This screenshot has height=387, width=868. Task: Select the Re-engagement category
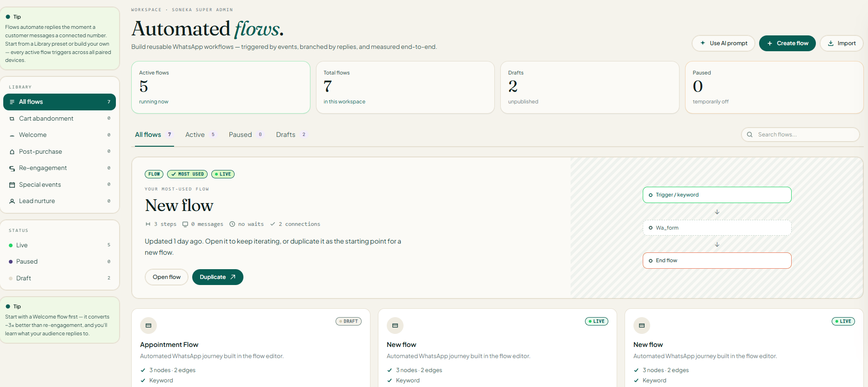coord(60,168)
